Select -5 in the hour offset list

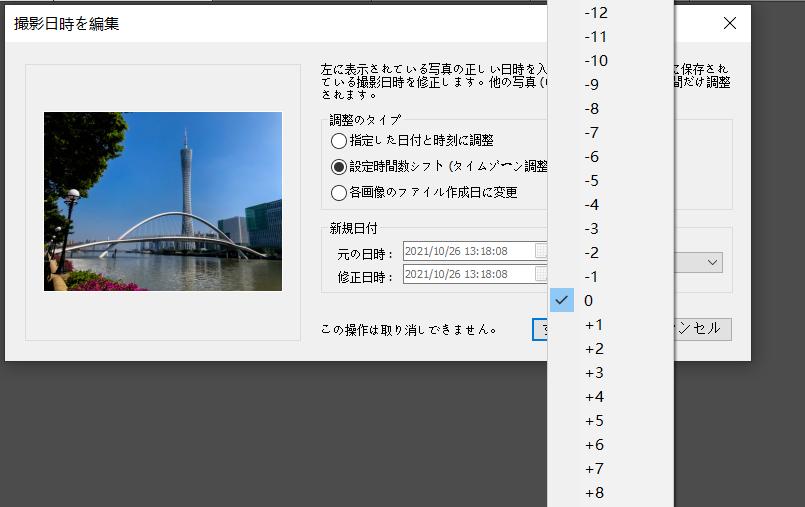(592, 181)
